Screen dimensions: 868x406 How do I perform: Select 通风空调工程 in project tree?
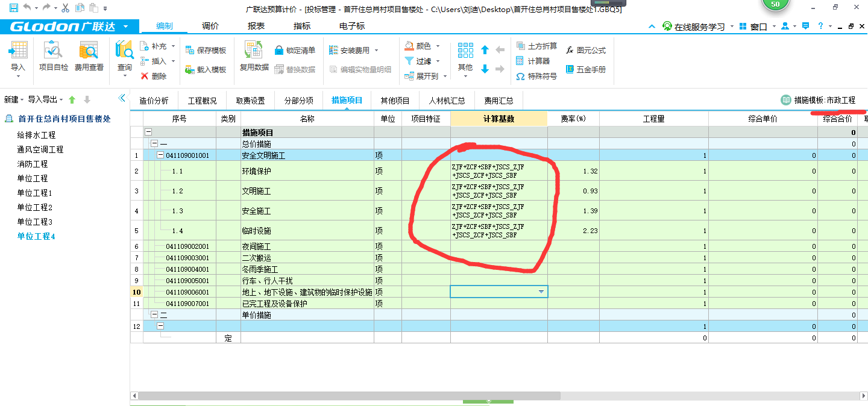[x=40, y=149]
